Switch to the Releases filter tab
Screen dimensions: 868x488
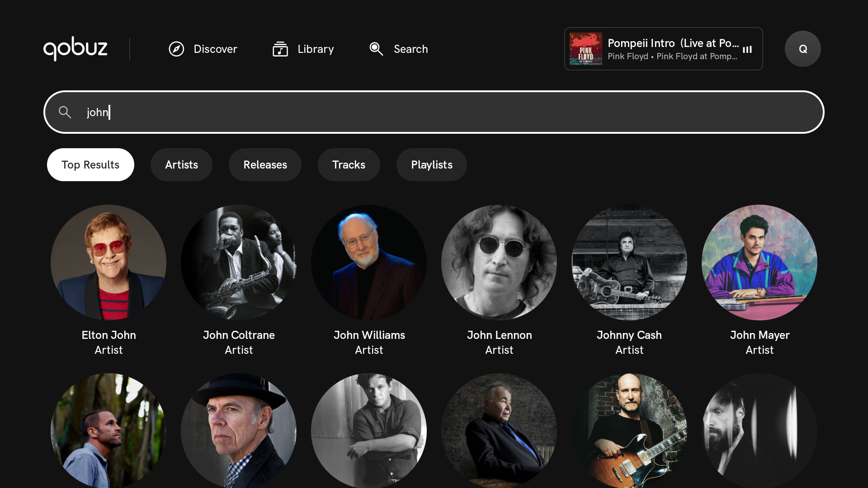265,165
